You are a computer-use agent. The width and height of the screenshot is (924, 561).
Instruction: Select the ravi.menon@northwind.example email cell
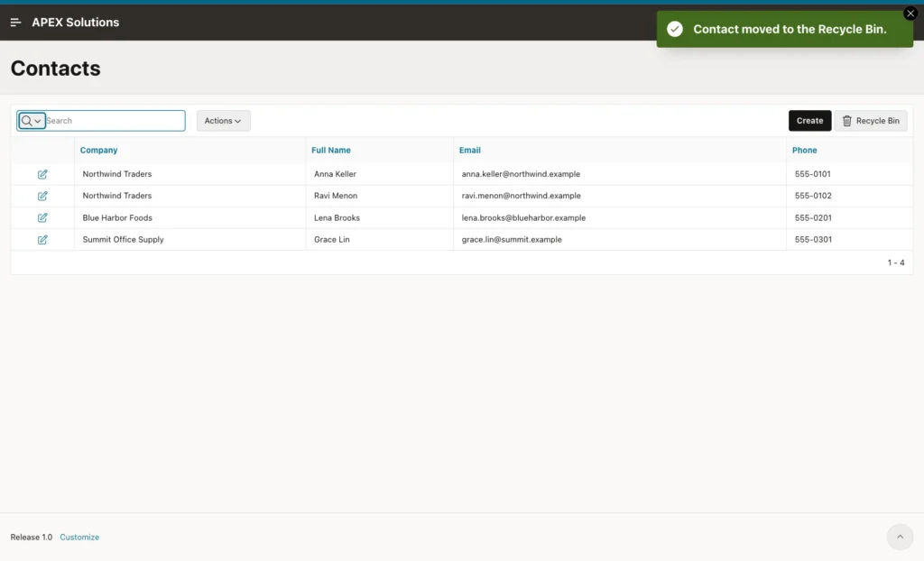click(619, 197)
